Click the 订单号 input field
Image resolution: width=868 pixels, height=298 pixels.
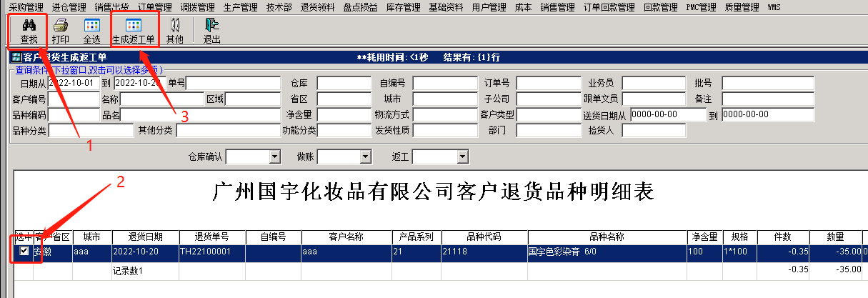point(549,84)
